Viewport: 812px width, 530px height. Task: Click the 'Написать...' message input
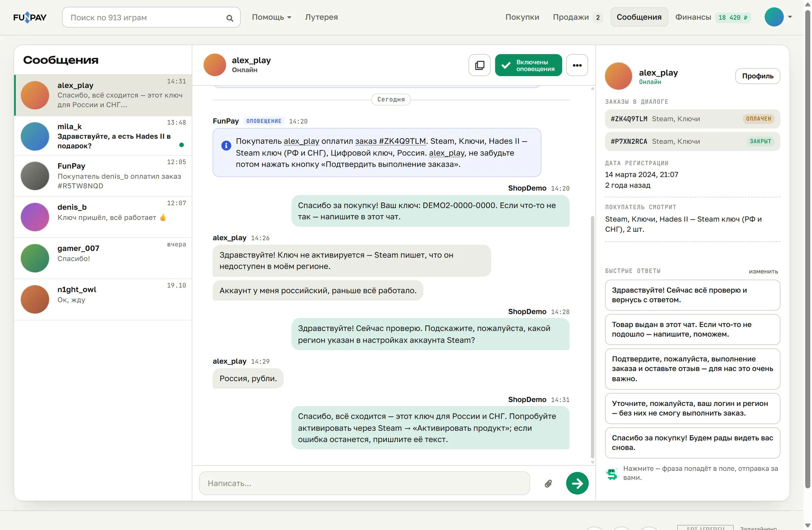point(364,483)
